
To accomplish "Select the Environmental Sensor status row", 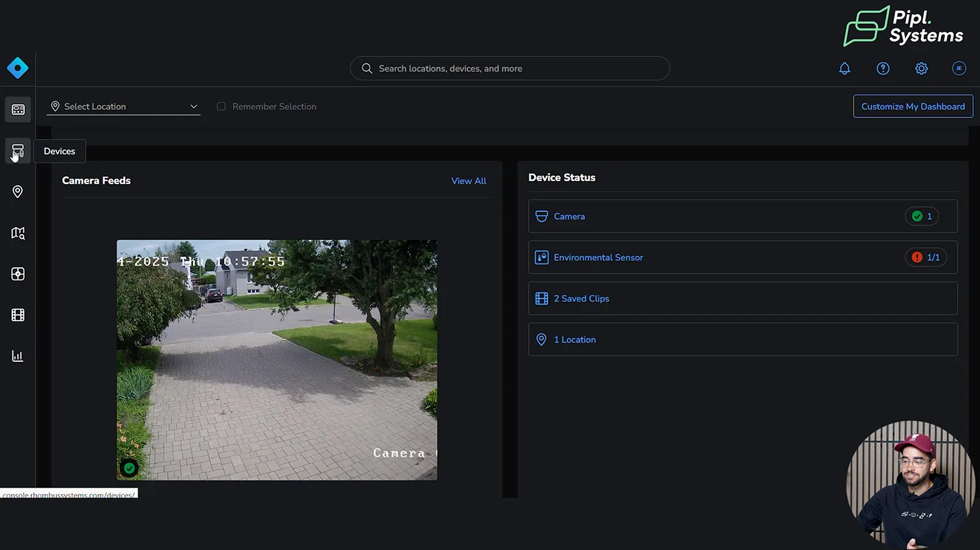I will 742,257.
